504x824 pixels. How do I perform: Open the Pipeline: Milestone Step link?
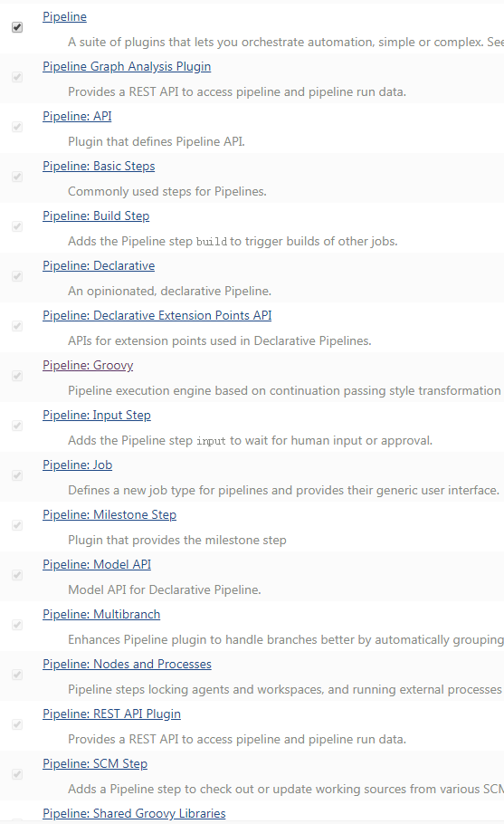109,514
